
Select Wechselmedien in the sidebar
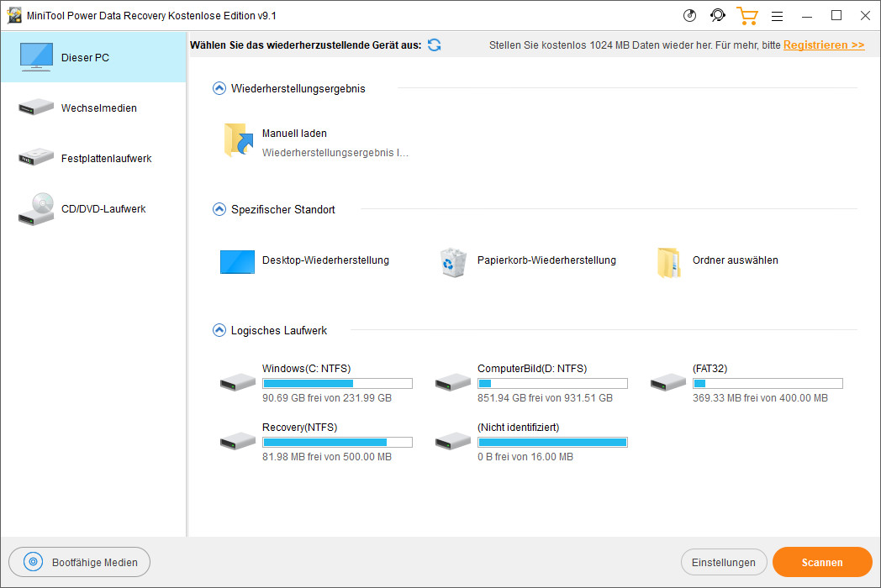pyautogui.click(x=93, y=108)
